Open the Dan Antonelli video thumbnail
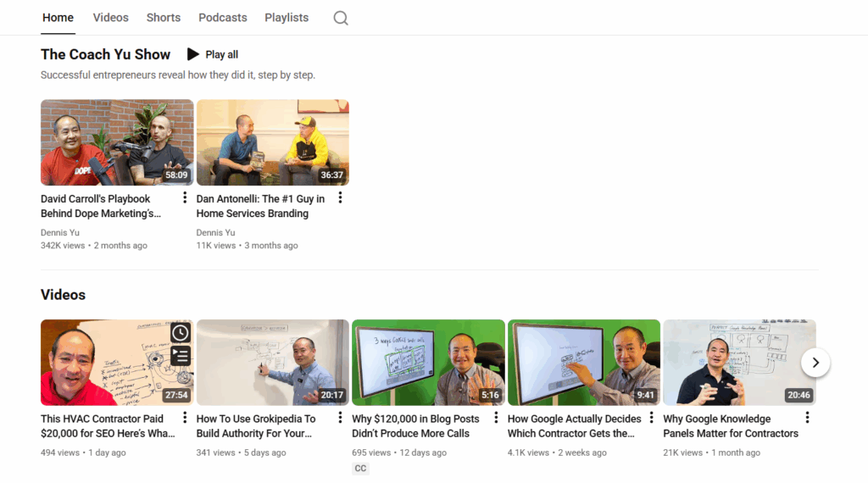Viewport: 868px width, 483px height. click(x=272, y=142)
